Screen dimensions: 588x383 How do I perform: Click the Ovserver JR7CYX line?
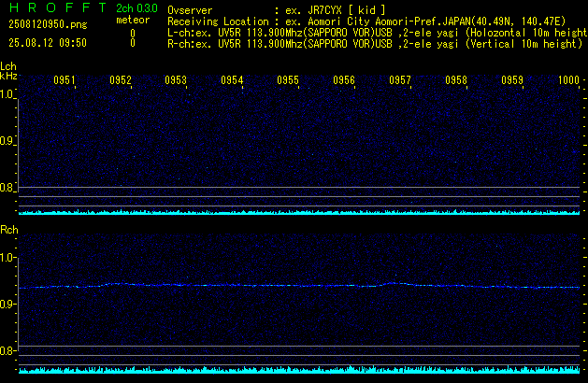point(277,10)
